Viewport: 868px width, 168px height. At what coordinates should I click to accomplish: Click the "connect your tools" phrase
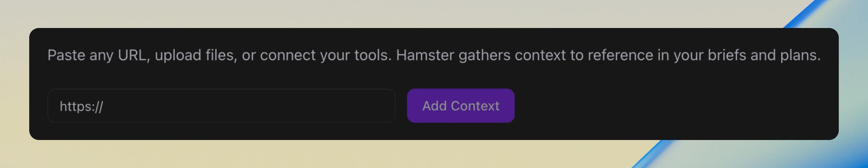coord(325,55)
